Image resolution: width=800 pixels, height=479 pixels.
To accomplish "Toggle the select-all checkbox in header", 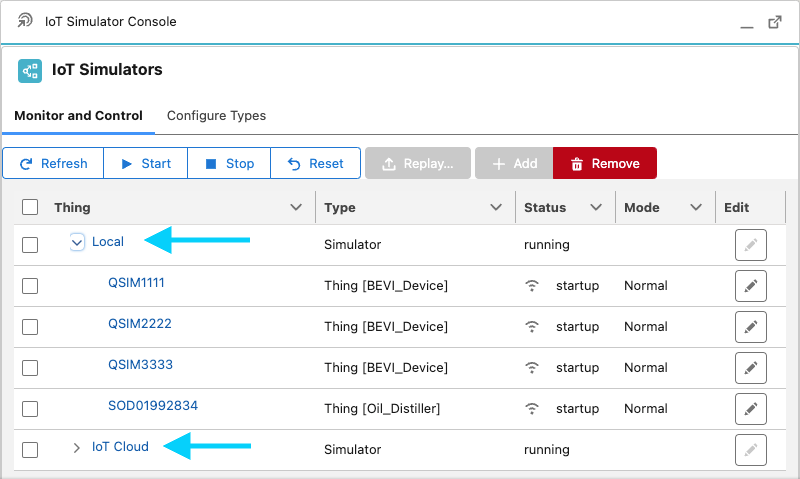I will coord(30,207).
